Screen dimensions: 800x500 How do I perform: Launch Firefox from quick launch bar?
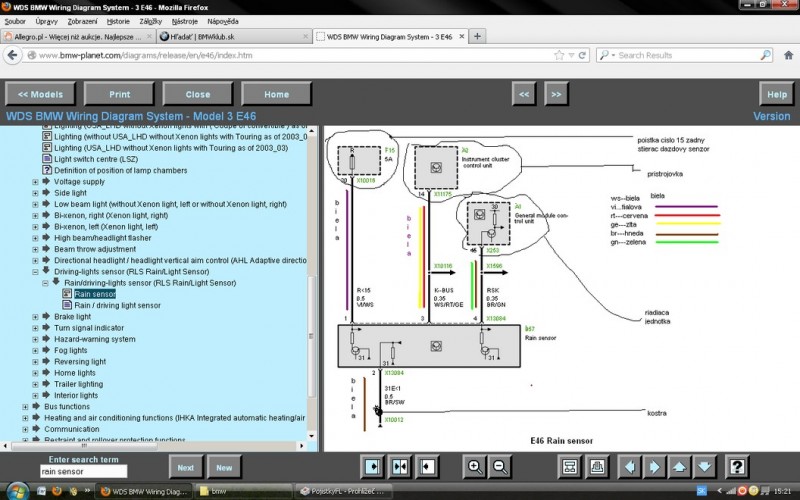tap(57, 491)
